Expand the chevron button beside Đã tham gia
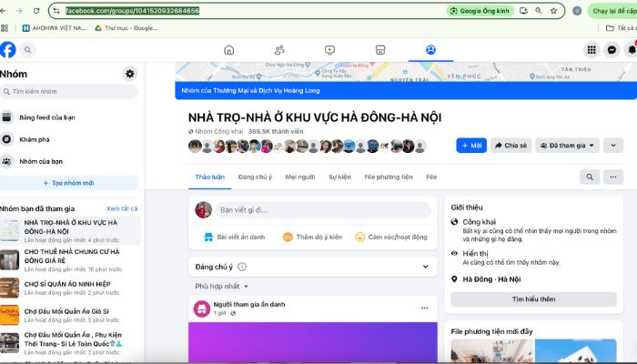 613,146
